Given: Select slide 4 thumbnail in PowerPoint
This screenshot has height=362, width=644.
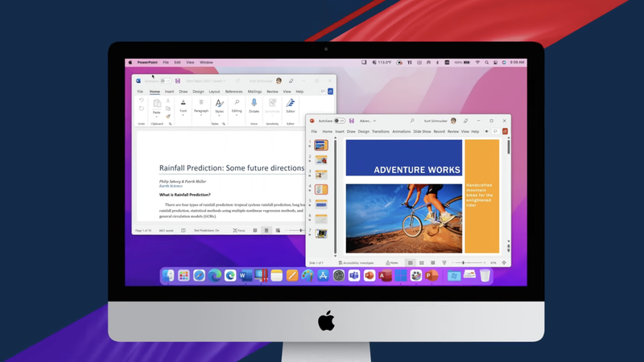Looking at the screenshot, I should [321, 189].
